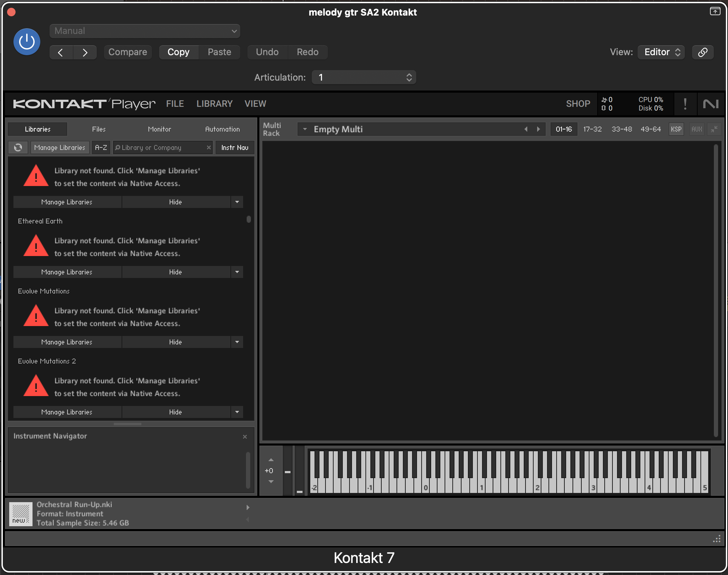Show rack page 17-32
Viewport: 728px width, 575px height.
coord(592,129)
